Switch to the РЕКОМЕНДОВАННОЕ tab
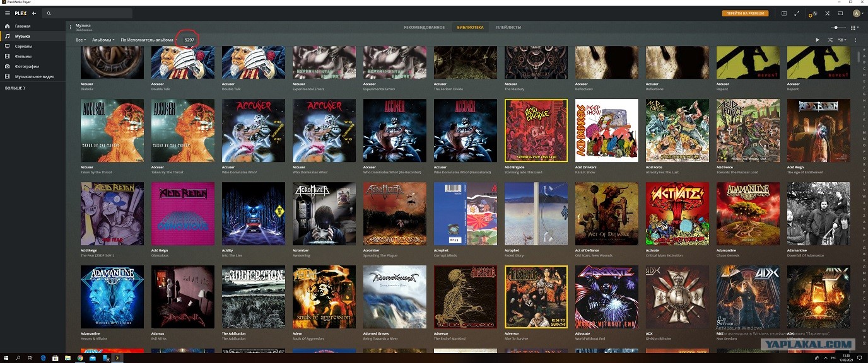 coord(425,28)
